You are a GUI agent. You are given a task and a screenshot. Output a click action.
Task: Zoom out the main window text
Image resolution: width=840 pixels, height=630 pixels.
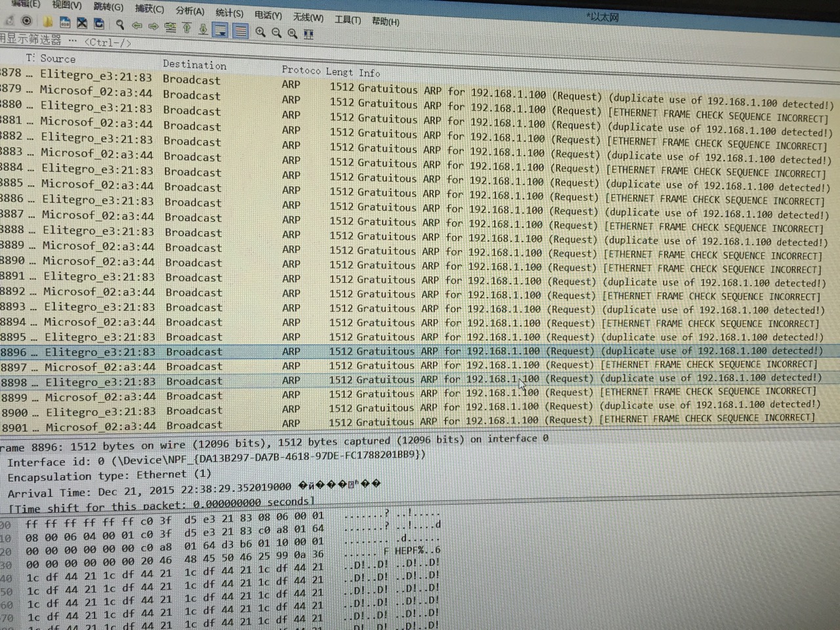click(x=276, y=32)
